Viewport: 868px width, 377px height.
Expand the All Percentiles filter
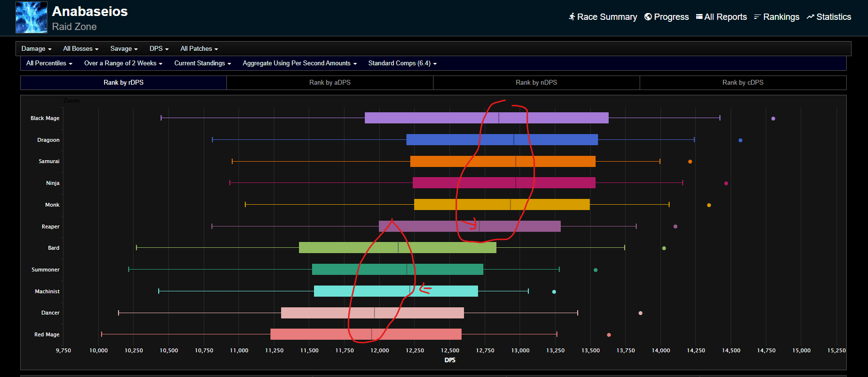point(49,63)
